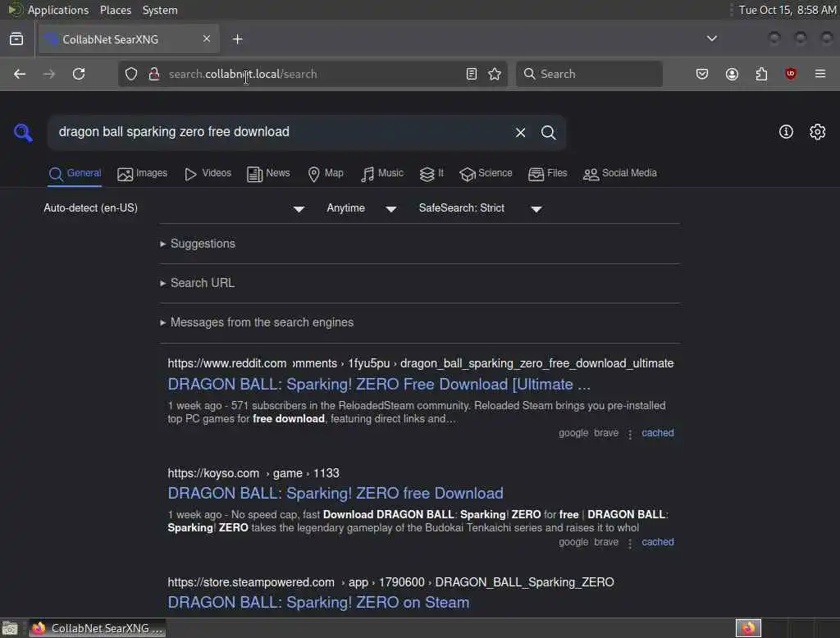Click the koyso.com result URL text
840x638 pixels.
tap(253, 473)
